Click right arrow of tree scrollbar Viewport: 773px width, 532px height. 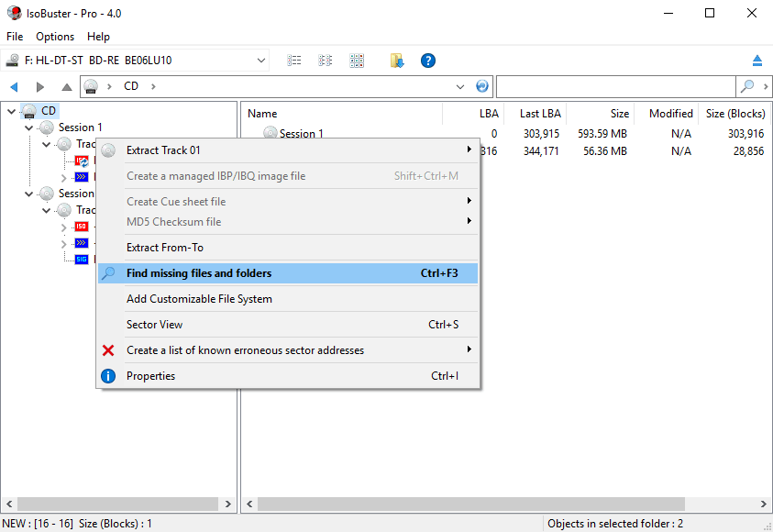(227, 504)
